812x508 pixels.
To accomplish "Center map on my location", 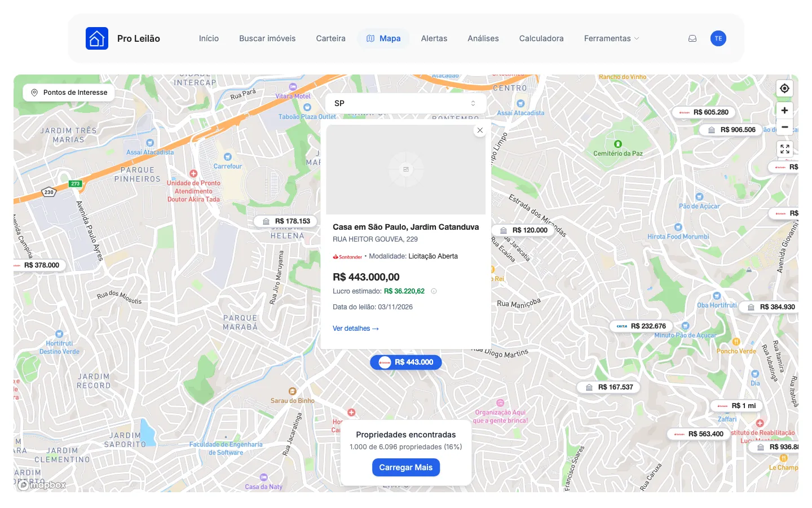I will (x=784, y=89).
